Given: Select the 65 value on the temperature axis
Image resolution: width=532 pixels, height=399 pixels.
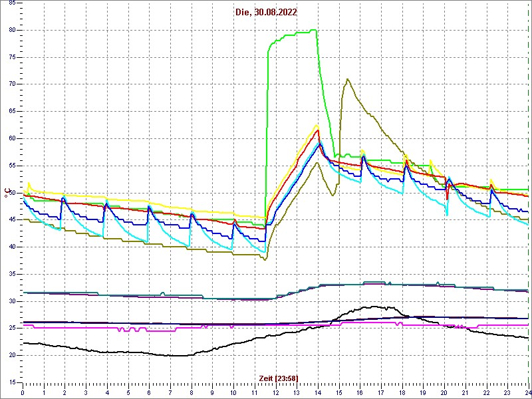Looking at the screenshot, I should (x=11, y=111).
